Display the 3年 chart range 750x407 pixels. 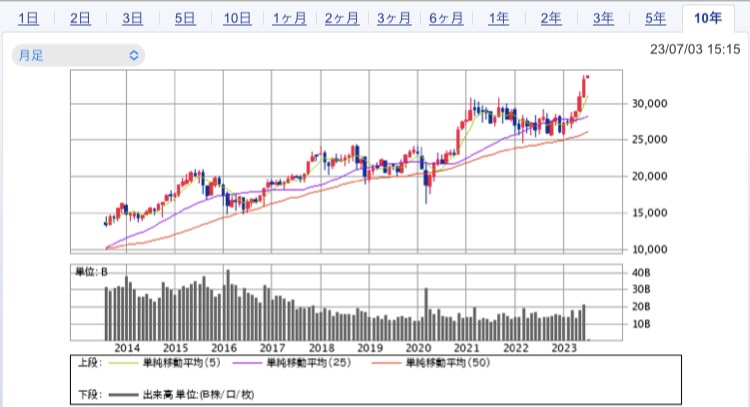[602, 18]
